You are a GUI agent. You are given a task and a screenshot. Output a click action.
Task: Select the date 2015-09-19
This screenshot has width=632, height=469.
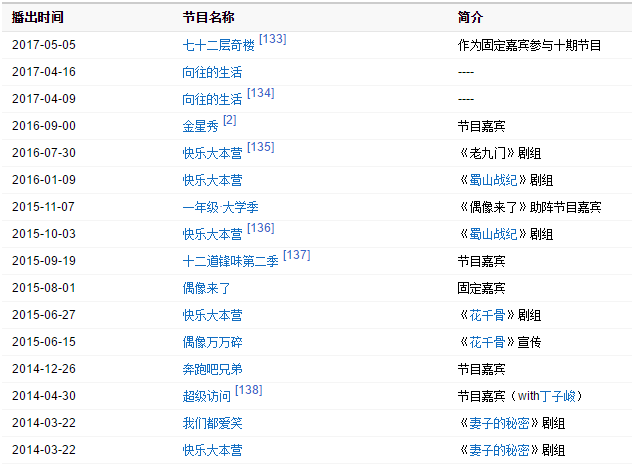click(x=44, y=261)
